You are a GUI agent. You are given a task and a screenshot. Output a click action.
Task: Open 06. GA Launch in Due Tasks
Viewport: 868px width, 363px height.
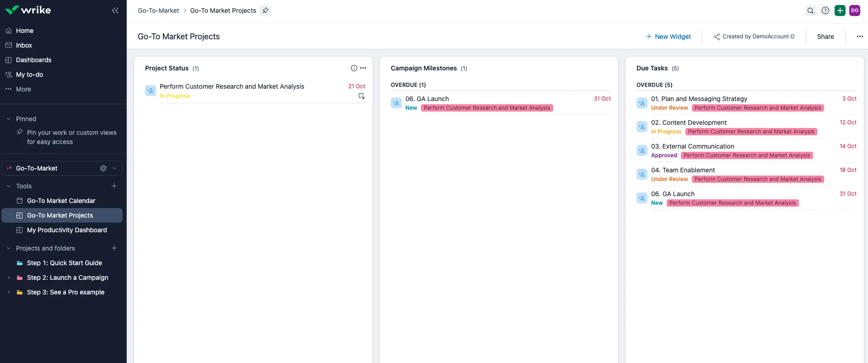pos(673,194)
